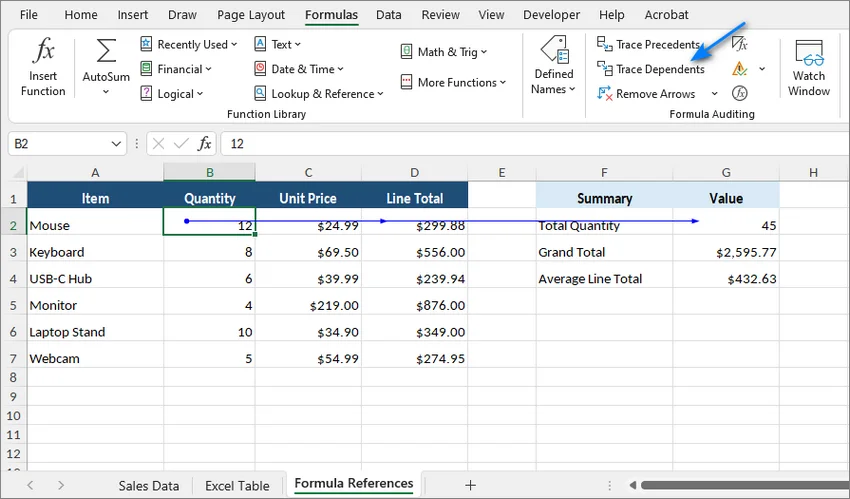
Task: Switch to the Excel Table sheet
Action: click(x=237, y=486)
